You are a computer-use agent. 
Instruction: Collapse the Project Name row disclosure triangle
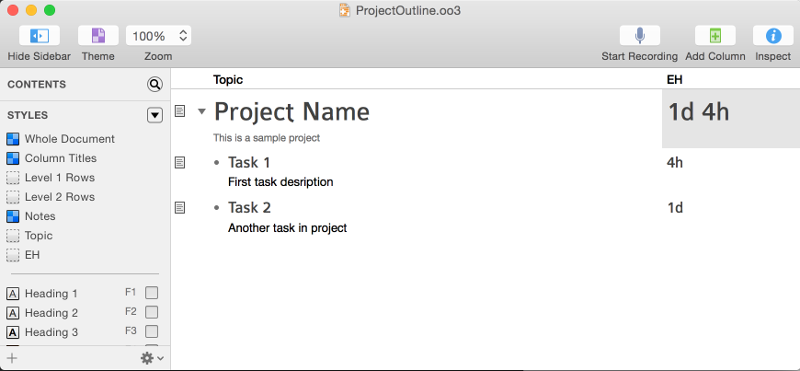click(202, 111)
